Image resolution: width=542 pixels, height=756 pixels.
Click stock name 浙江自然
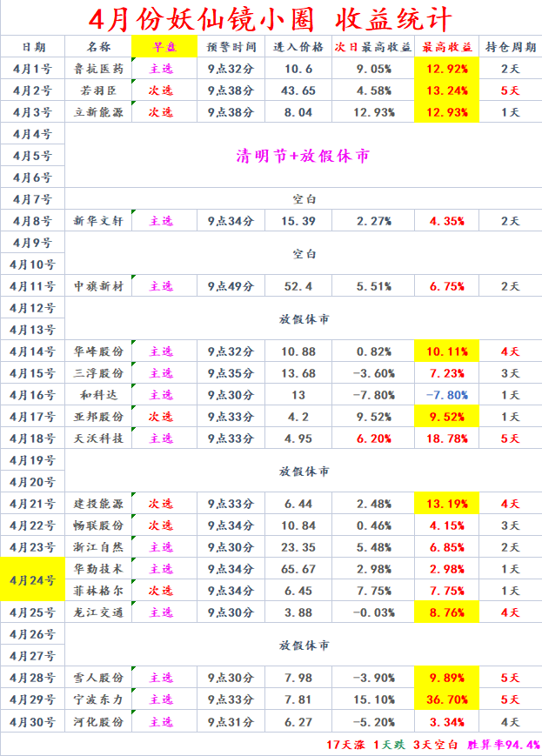click(x=98, y=547)
